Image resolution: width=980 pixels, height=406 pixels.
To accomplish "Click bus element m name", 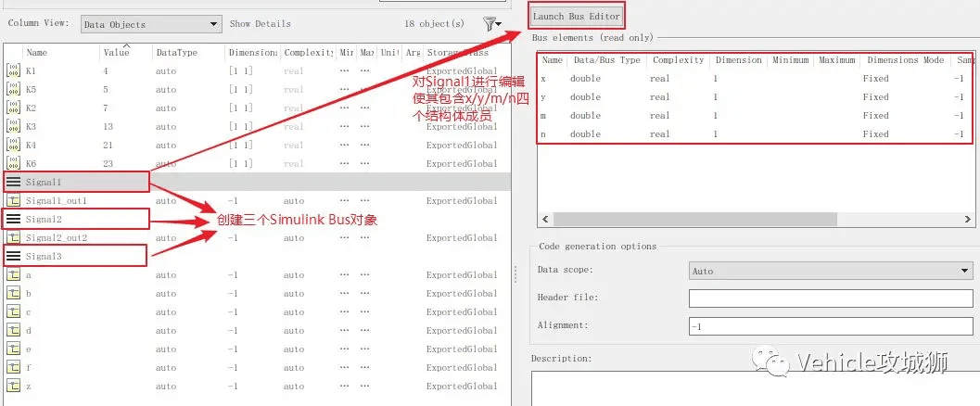I will [543, 115].
